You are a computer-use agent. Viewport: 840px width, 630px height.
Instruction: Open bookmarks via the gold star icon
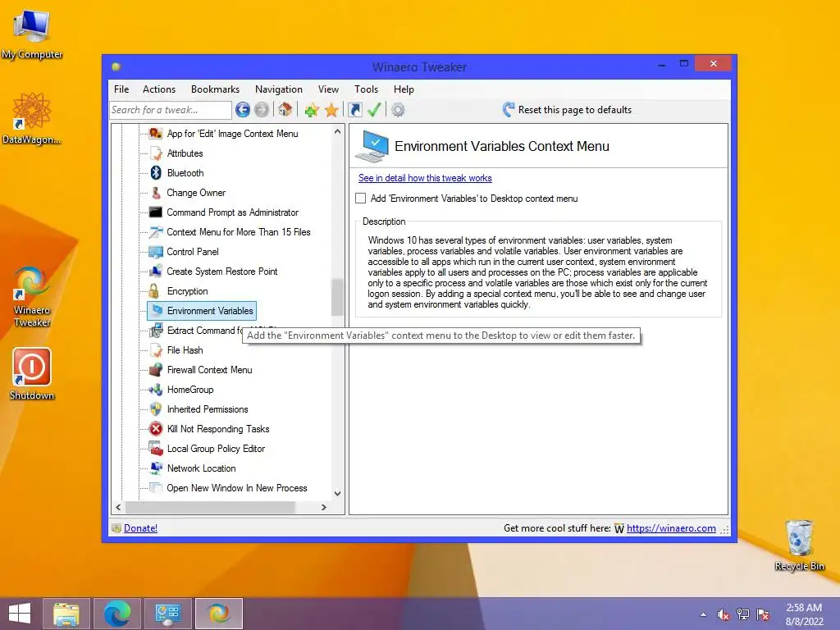pyautogui.click(x=331, y=110)
